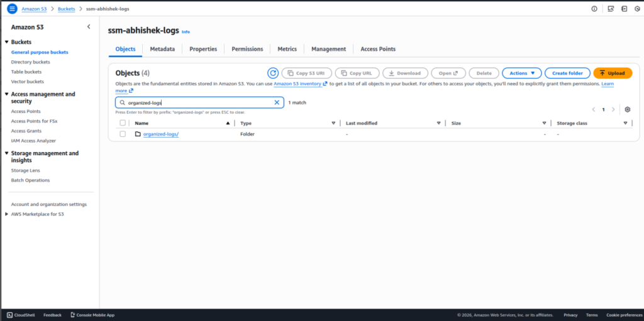Click the Copy S3 URI button

pyautogui.click(x=306, y=73)
